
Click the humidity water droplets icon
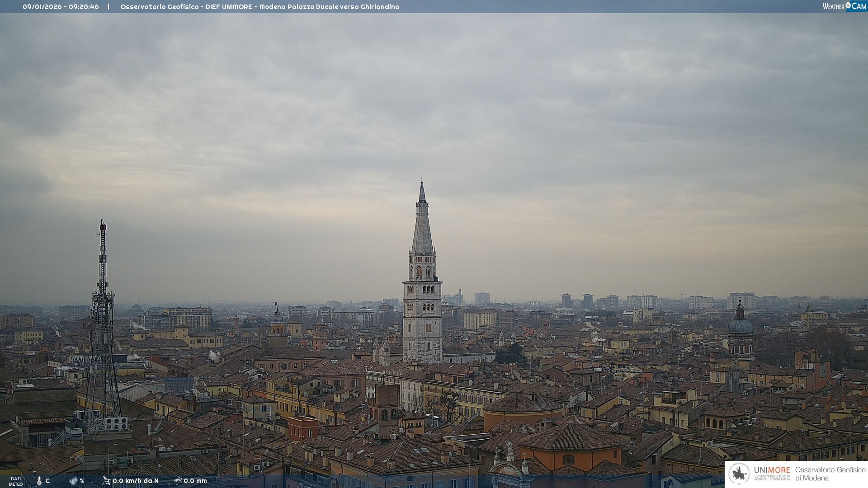tap(73, 481)
